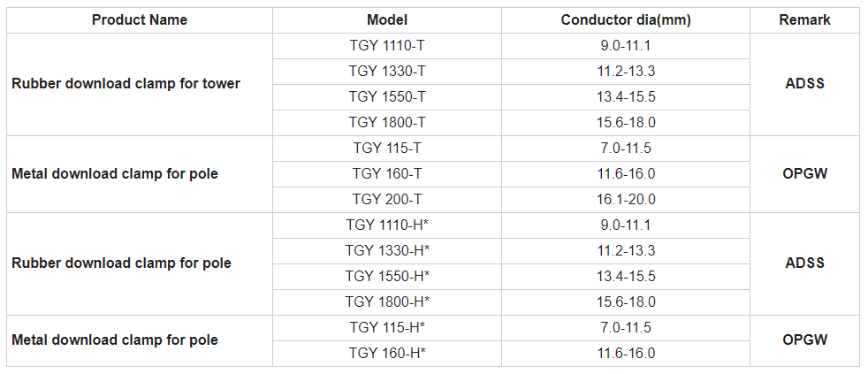This screenshot has height=374, width=868.
Task: Click model TGY 115-H* cell
Action: click(387, 327)
